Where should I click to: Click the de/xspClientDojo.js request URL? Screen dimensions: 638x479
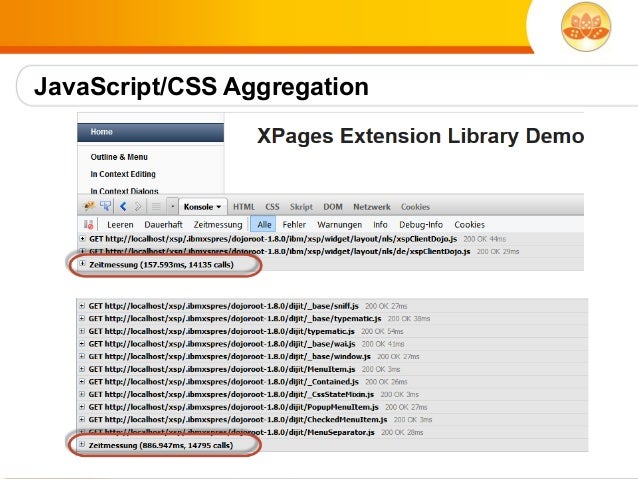click(280, 252)
